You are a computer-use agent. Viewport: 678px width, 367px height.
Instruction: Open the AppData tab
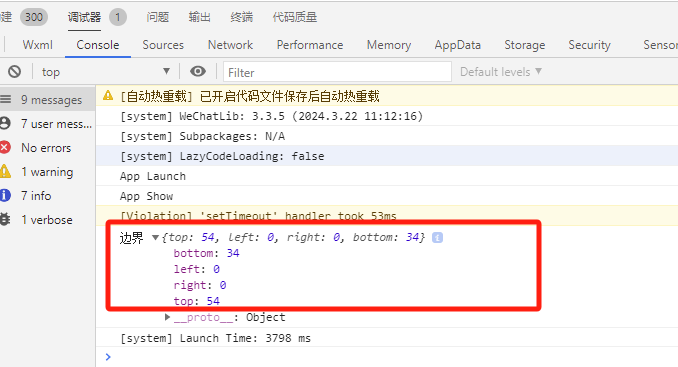(x=458, y=45)
